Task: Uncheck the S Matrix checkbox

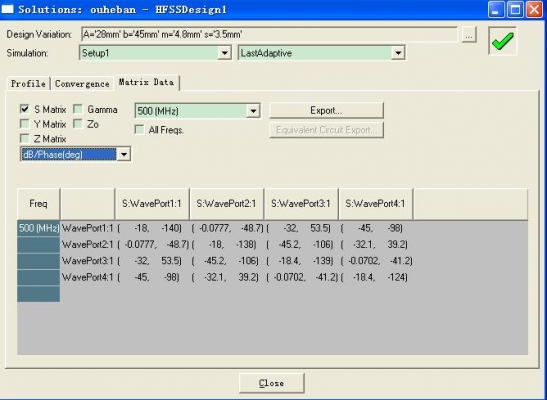Action: 24,109
